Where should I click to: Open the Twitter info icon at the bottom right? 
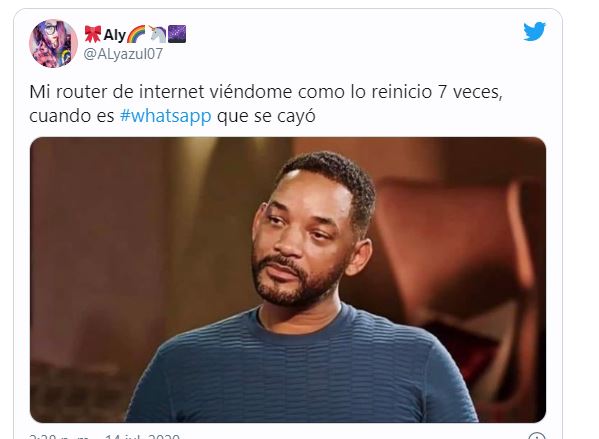[x=537, y=436]
